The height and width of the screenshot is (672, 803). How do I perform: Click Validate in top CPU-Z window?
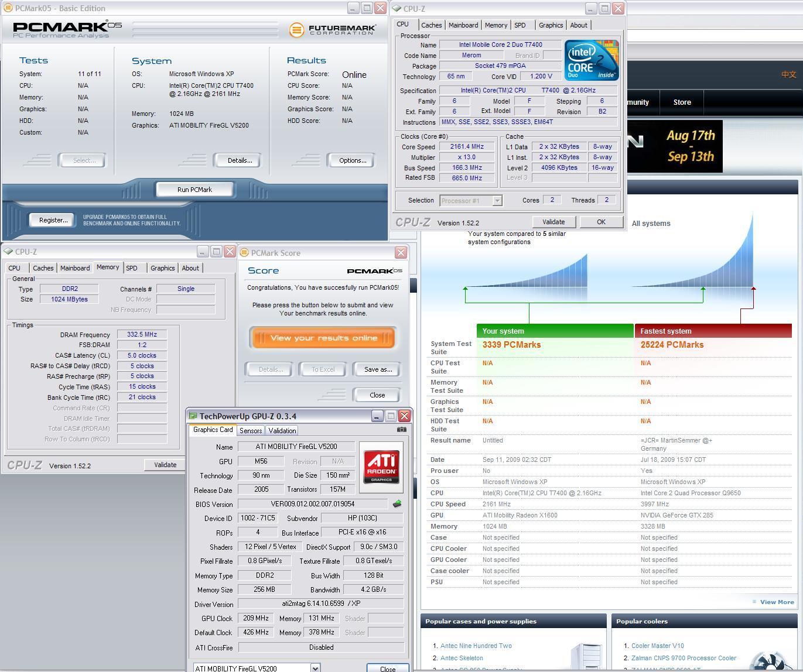tap(553, 222)
